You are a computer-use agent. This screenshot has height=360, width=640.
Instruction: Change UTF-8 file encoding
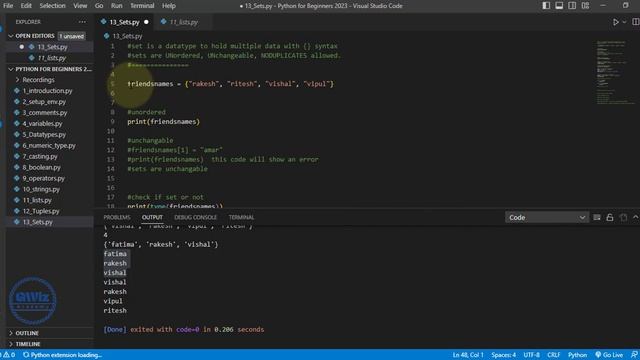531,355
